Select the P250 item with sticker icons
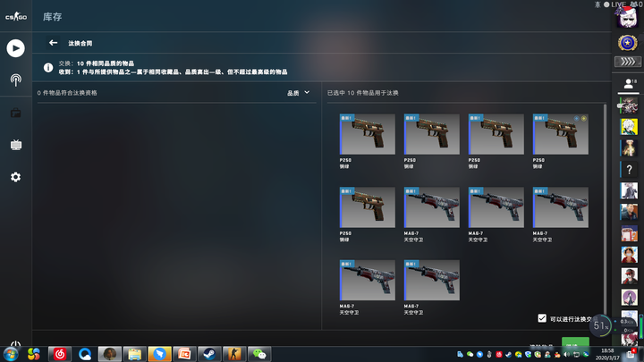 pyautogui.click(x=560, y=134)
